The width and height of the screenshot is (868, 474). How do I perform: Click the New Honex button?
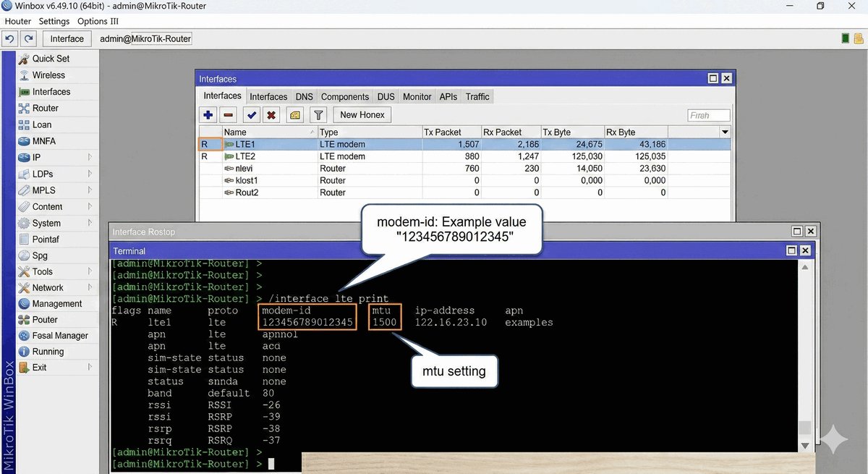pyautogui.click(x=362, y=114)
